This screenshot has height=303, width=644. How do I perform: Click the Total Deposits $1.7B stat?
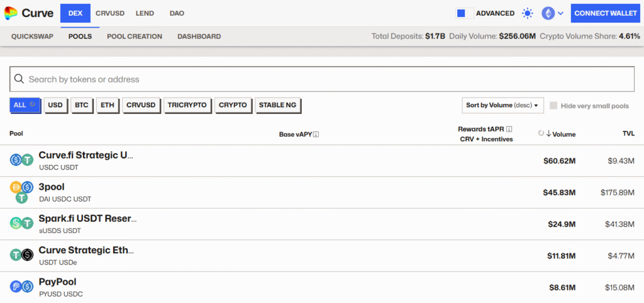[408, 36]
